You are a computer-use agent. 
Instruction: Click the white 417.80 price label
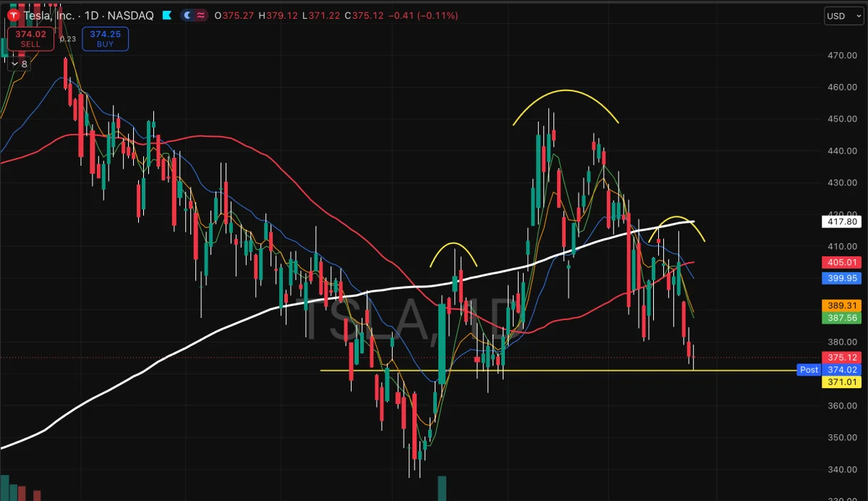pyautogui.click(x=841, y=222)
